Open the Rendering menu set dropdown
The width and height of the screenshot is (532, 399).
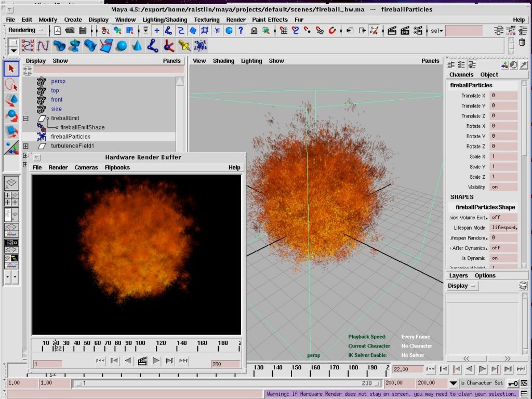tap(24, 30)
